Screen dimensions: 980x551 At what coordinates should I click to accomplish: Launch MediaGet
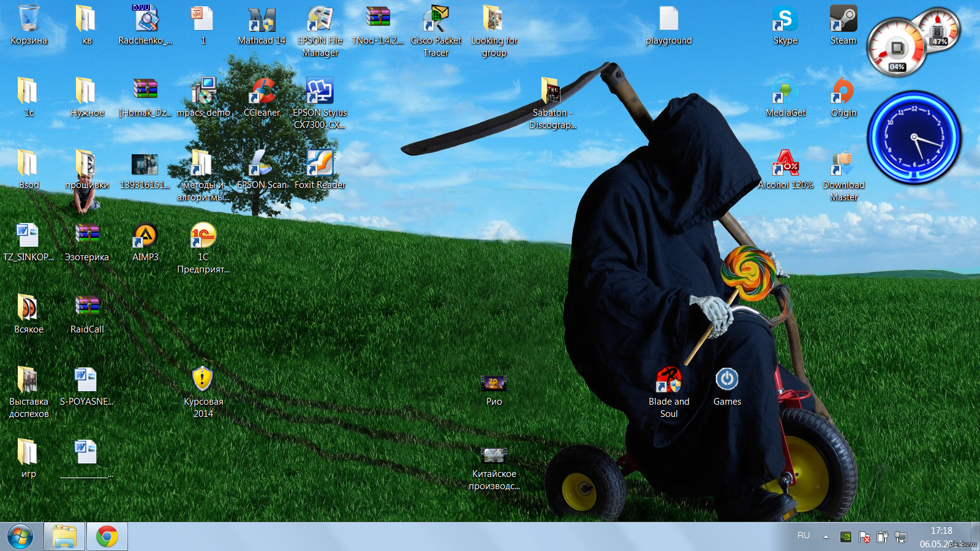point(785,98)
